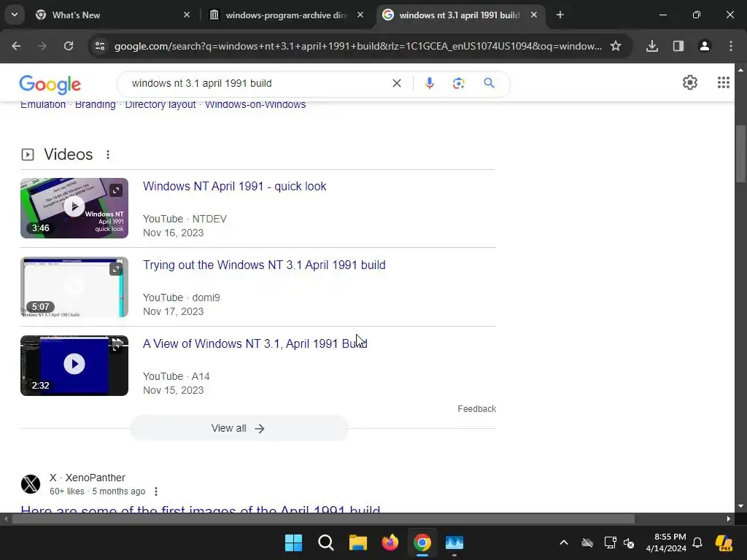View site information icon in address bar
747x560 pixels.
[100, 46]
